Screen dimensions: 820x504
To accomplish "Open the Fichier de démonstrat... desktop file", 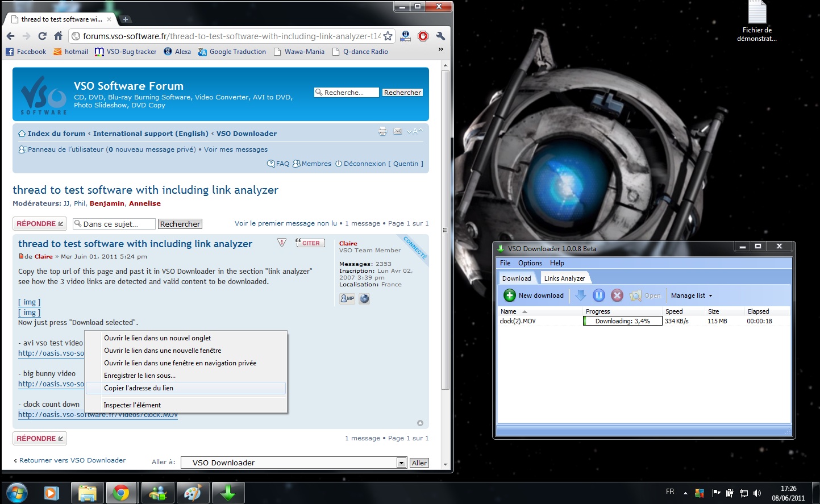I will (757, 22).
